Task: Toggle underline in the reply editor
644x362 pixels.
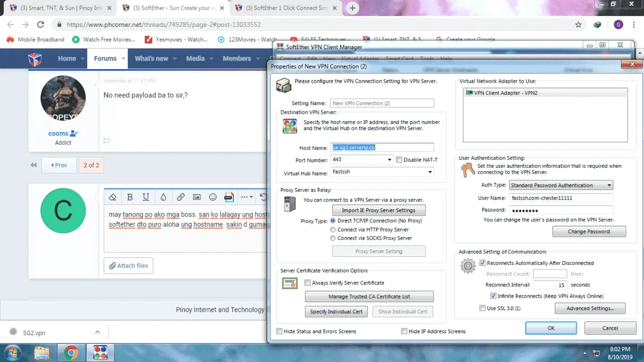Action: click(145, 197)
